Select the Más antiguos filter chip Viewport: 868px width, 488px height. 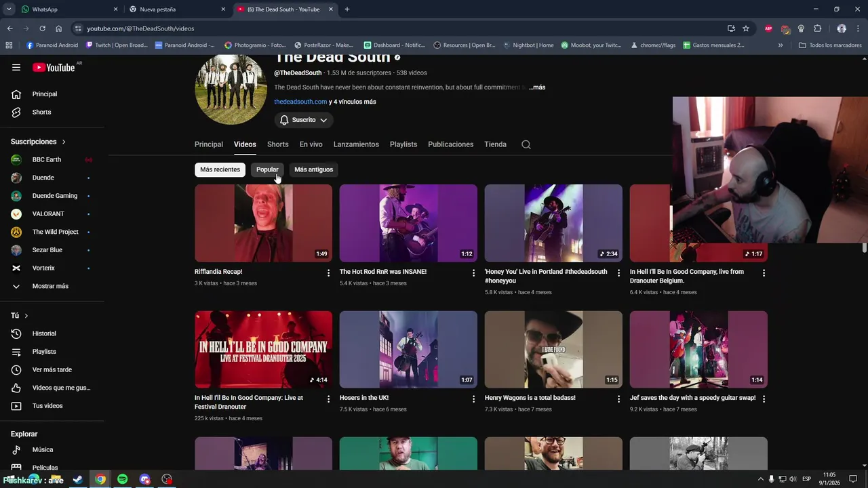click(313, 169)
